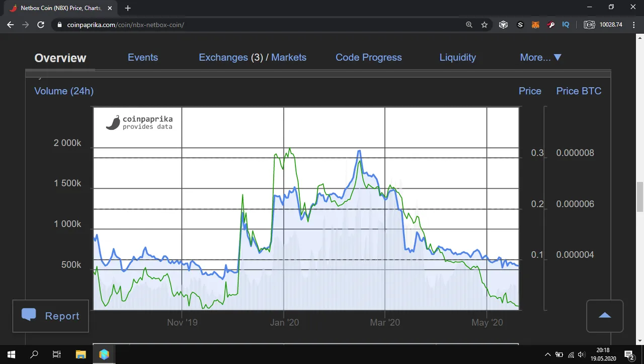Click the 1 000k volume axis label
The height and width of the screenshot is (364, 644).
[67, 224]
